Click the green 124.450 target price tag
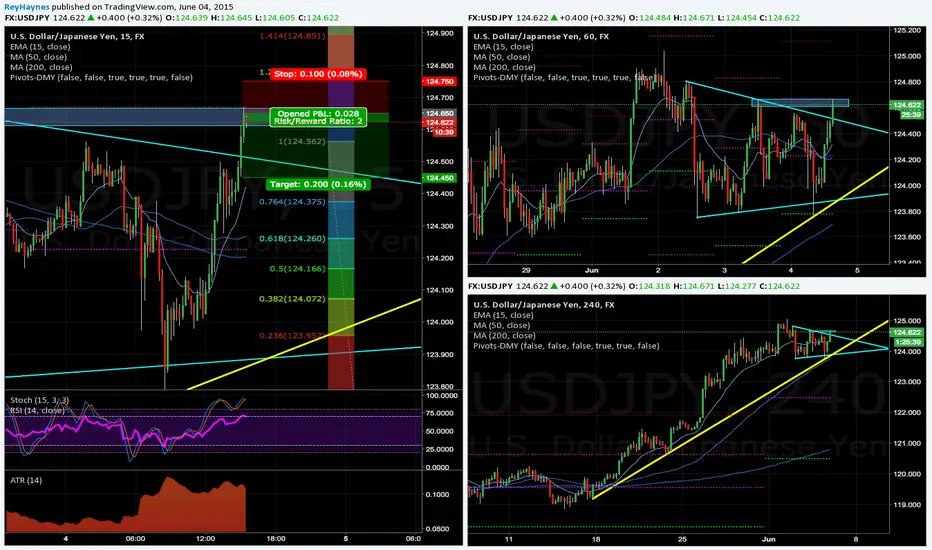The height and width of the screenshot is (550, 932). click(x=439, y=178)
